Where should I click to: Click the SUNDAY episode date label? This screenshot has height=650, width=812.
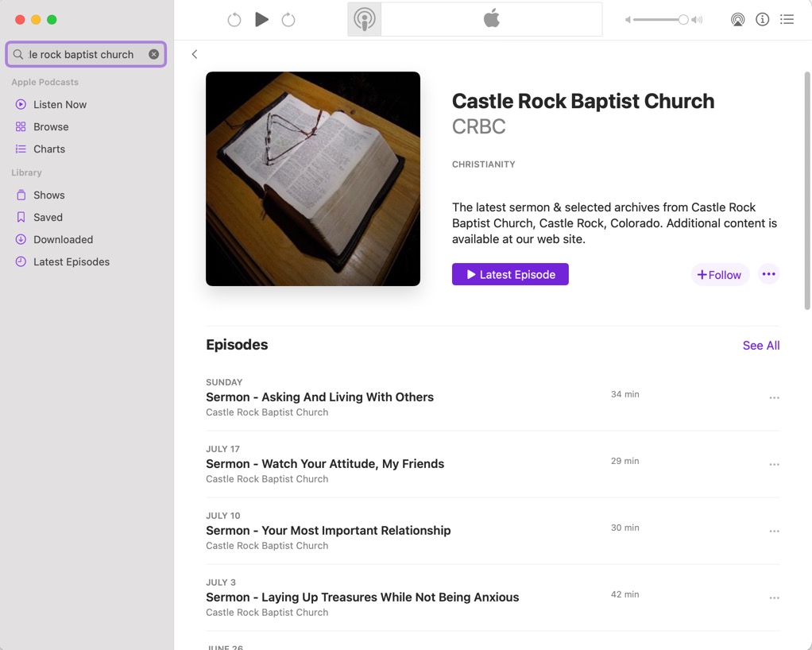[x=224, y=382]
